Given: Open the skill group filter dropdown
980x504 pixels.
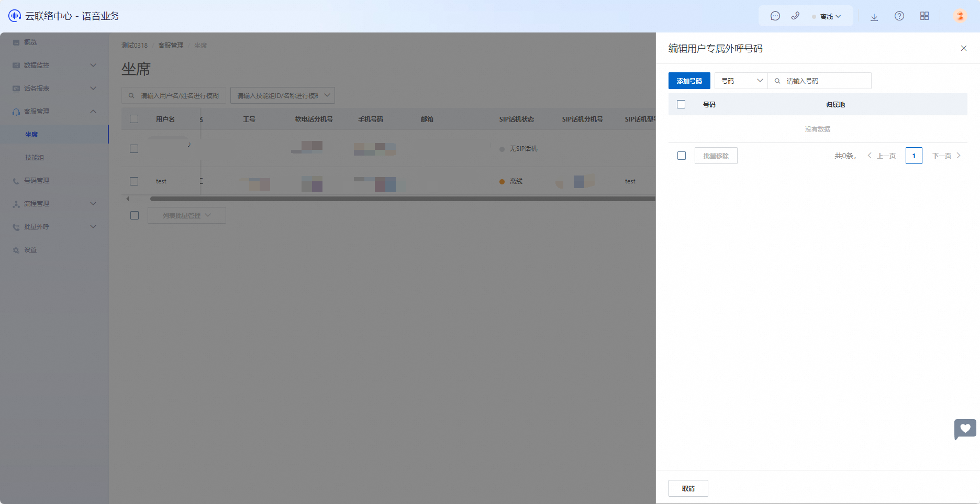Looking at the screenshot, I should coord(283,95).
